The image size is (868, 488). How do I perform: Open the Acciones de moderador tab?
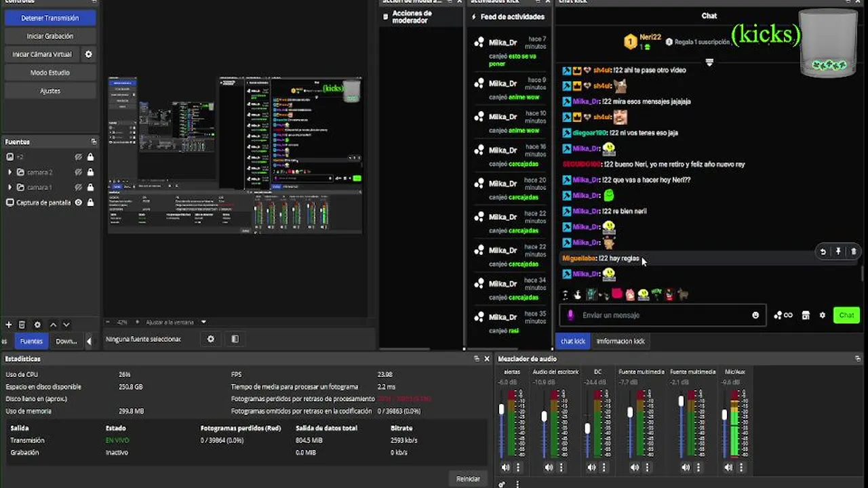[411, 17]
